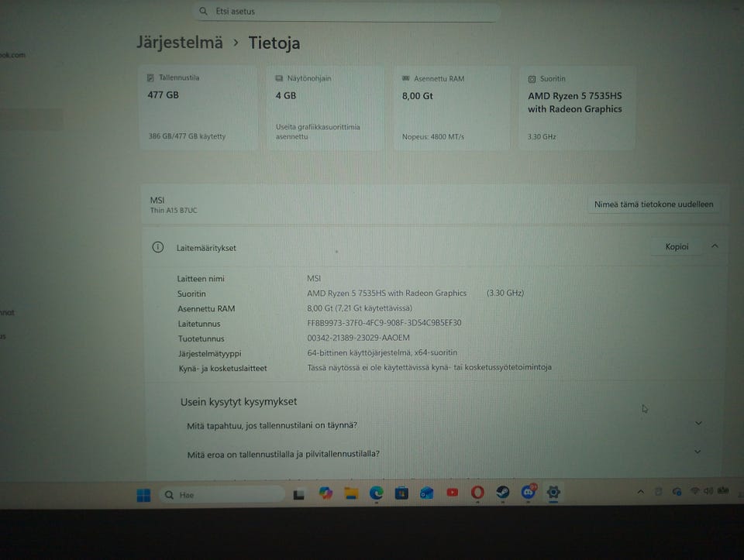744x560 pixels.
Task: Click the 'Järjestelmätyyppi' label
Action: pyautogui.click(x=210, y=354)
